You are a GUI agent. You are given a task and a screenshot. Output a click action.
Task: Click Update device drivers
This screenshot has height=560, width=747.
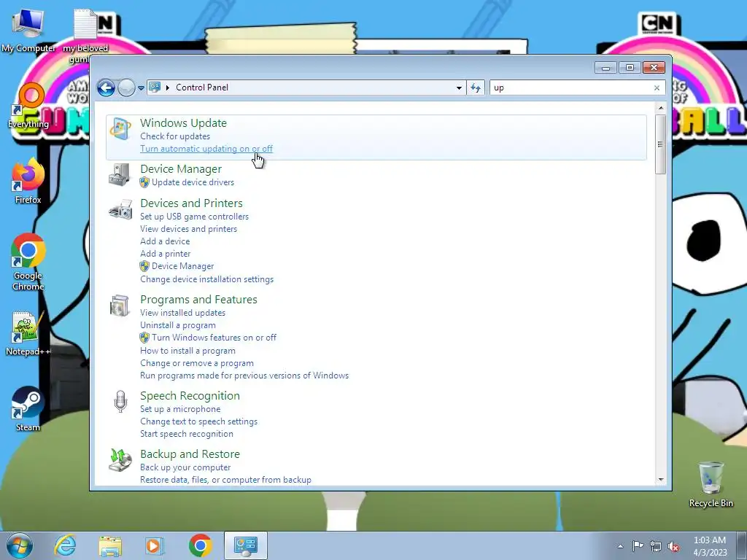click(x=193, y=182)
